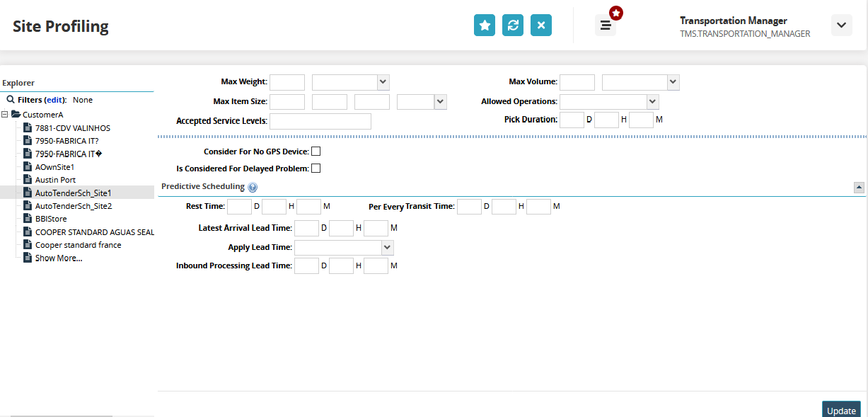Open the Allowed Operations dropdown
The image size is (868, 417).
tap(609, 101)
